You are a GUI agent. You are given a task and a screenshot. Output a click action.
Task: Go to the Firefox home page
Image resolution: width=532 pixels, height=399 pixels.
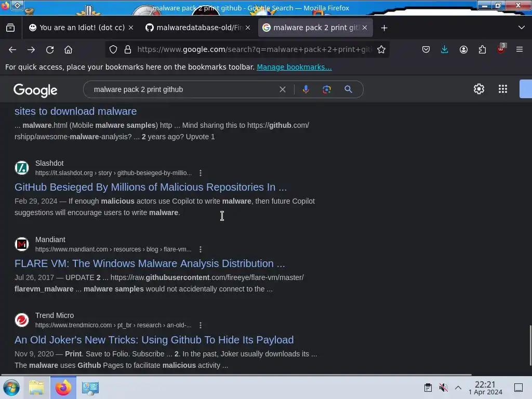pyautogui.click(x=68, y=50)
